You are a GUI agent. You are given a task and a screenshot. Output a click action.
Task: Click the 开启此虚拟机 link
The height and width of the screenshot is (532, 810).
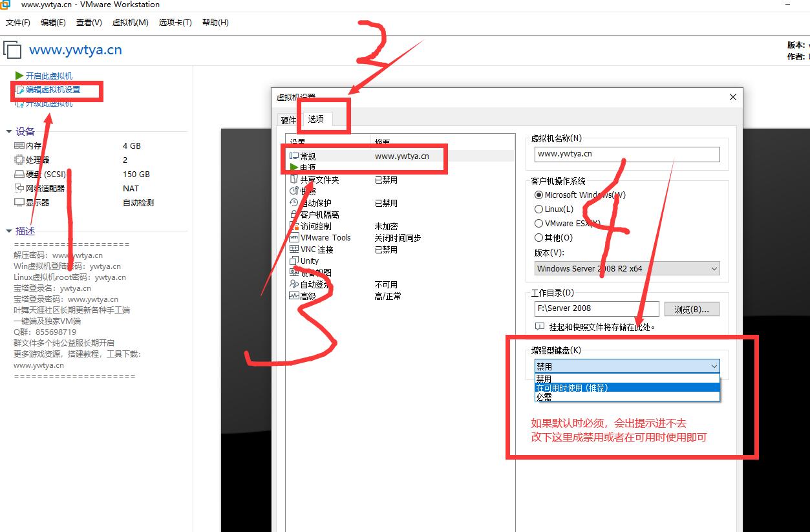49,76
